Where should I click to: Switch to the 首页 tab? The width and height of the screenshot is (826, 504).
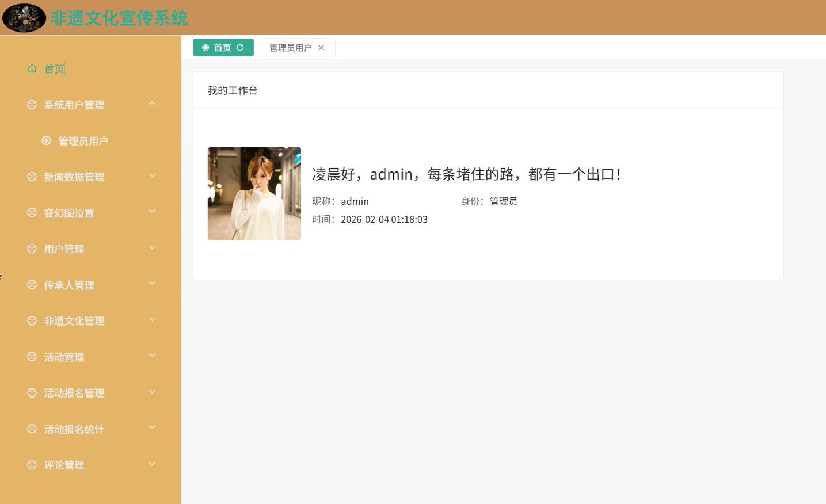tap(223, 48)
